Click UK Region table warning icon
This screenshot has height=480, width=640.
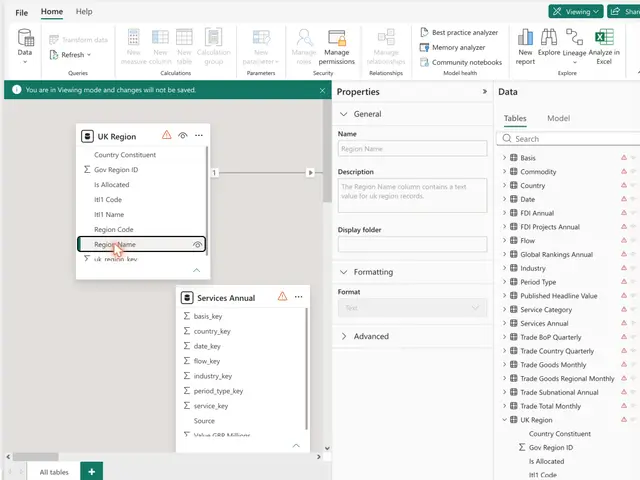pyautogui.click(x=167, y=135)
